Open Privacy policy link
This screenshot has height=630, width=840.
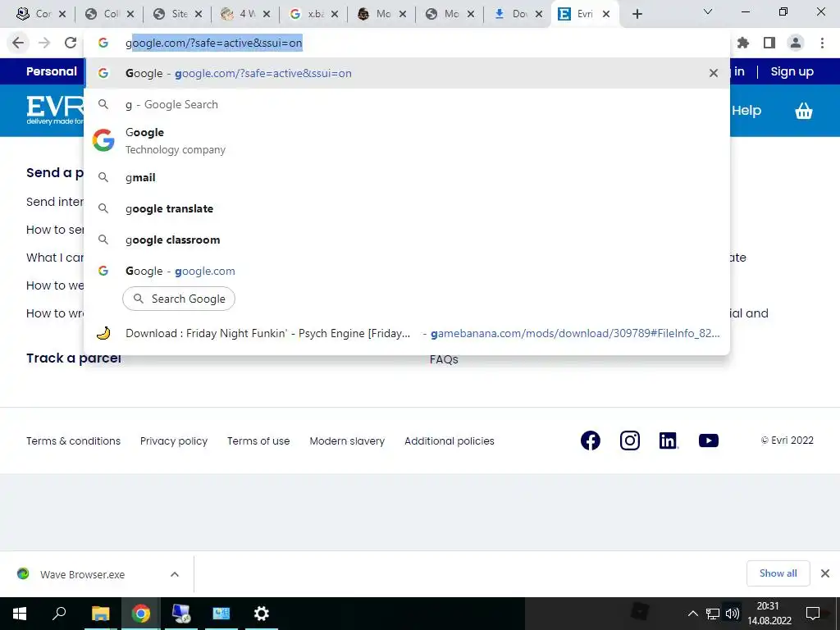tap(174, 441)
